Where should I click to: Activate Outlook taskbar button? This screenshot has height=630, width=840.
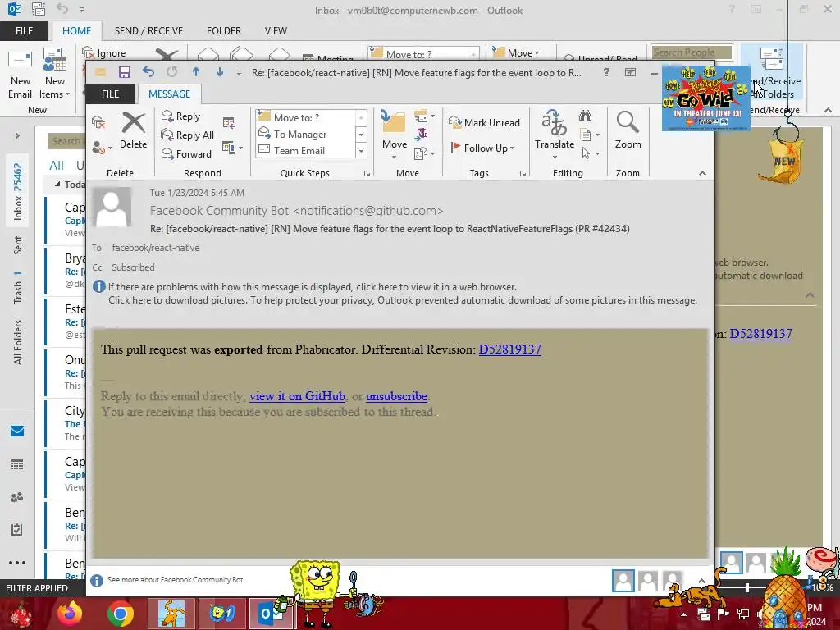(272, 614)
